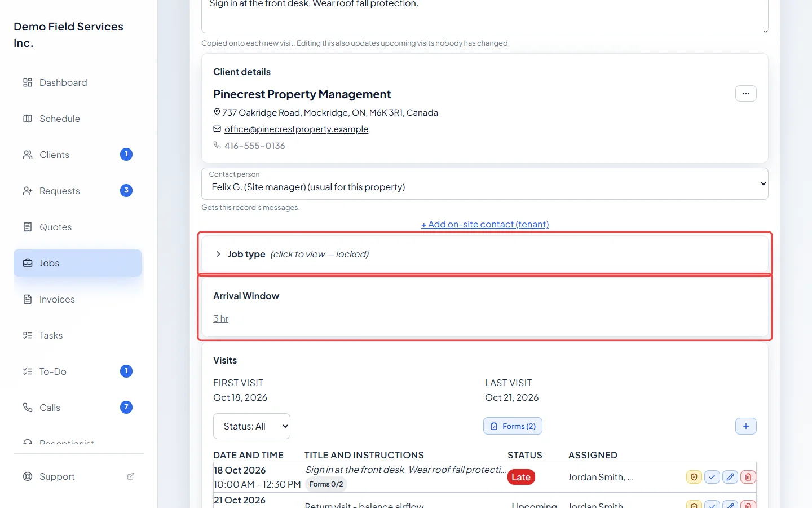Click the Support lifebuoy icon

point(28,476)
